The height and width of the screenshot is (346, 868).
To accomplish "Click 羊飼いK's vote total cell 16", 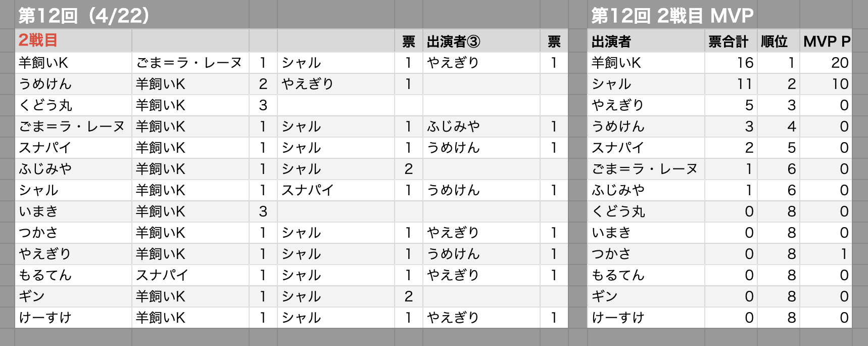I will point(731,63).
